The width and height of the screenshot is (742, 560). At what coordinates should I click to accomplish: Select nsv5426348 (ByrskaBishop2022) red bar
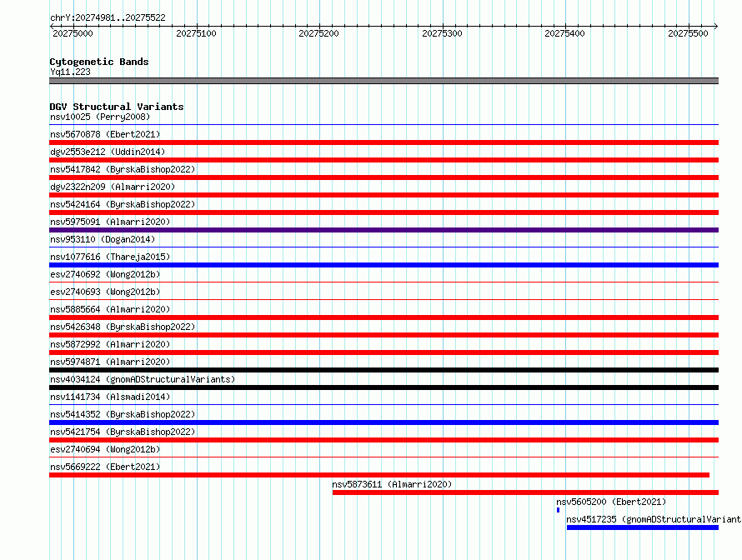coord(384,335)
